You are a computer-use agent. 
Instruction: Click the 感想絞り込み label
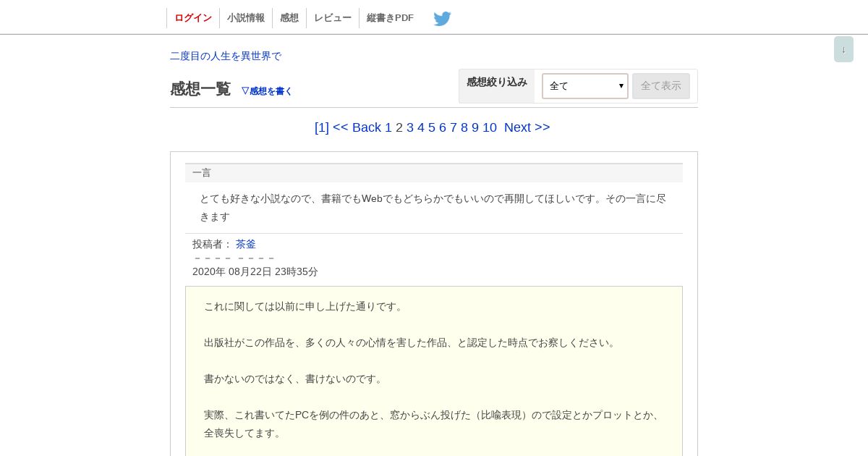497,82
